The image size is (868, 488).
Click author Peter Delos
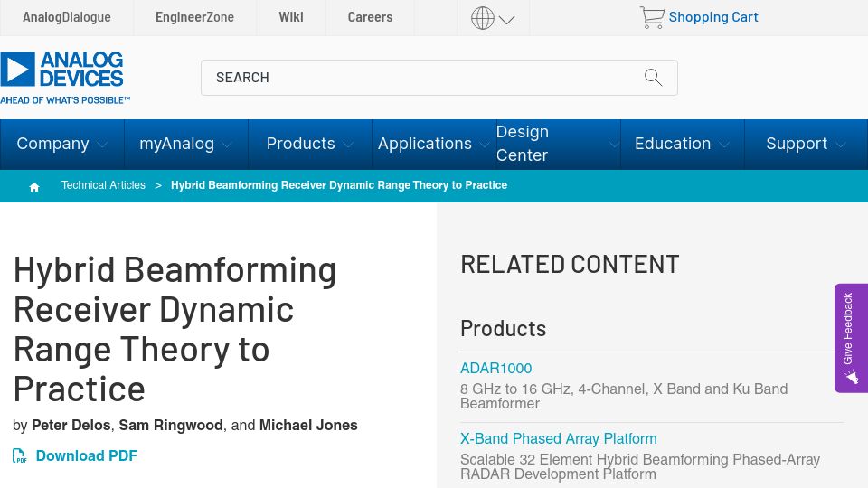pos(71,425)
